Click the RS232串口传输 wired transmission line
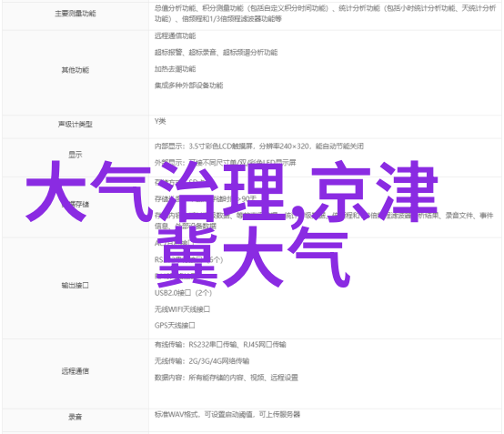Viewport: 504px width, 434px height. tap(220, 345)
